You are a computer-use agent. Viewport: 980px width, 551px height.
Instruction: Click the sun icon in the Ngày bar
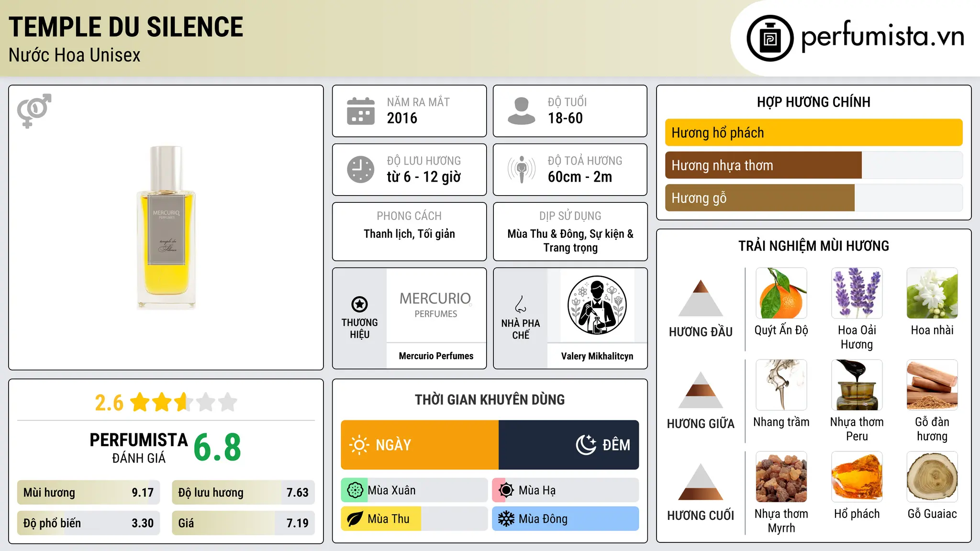tap(359, 445)
